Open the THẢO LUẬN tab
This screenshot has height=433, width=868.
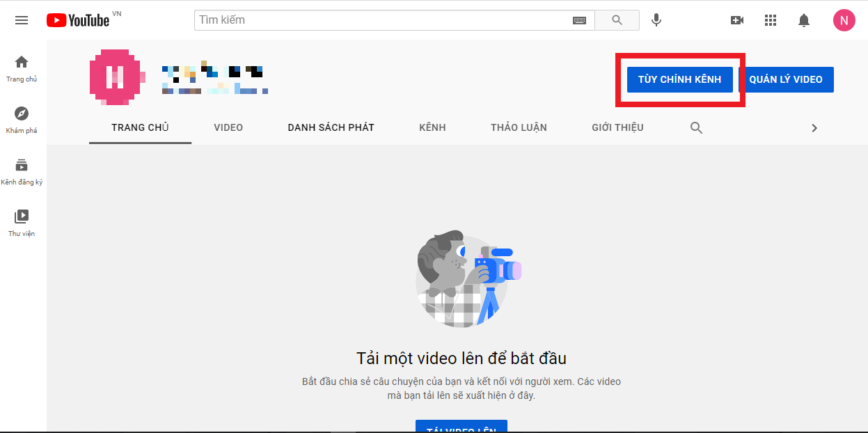519,127
